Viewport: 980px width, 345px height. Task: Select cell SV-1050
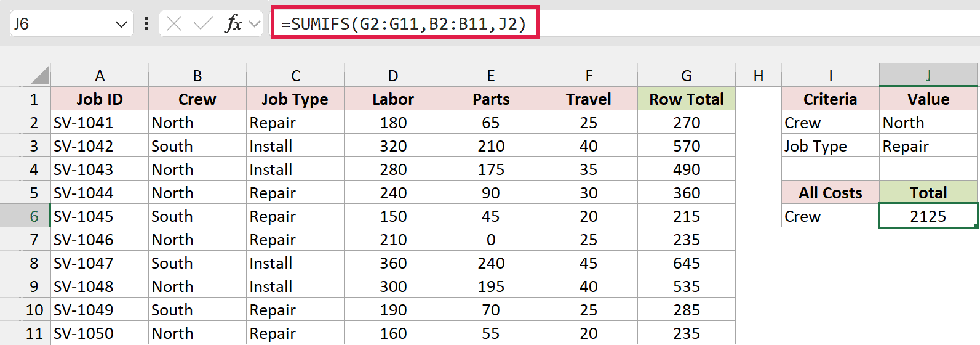click(x=100, y=333)
